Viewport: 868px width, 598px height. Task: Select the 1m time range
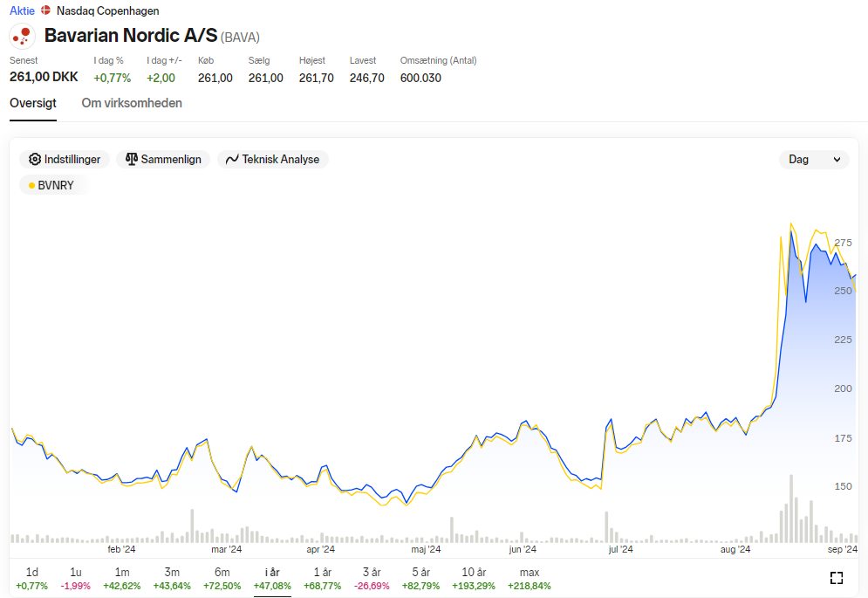coord(122,579)
